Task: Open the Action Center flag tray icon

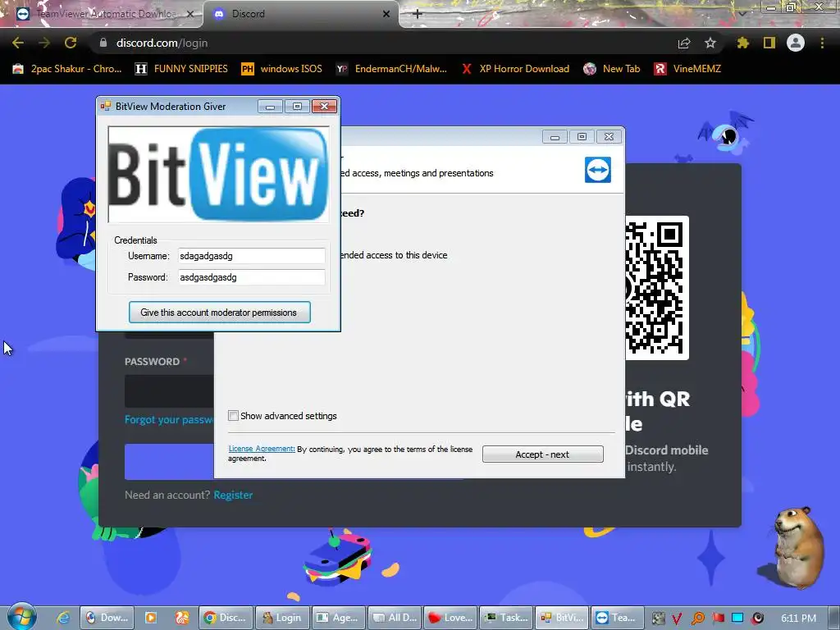Action: (718, 619)
